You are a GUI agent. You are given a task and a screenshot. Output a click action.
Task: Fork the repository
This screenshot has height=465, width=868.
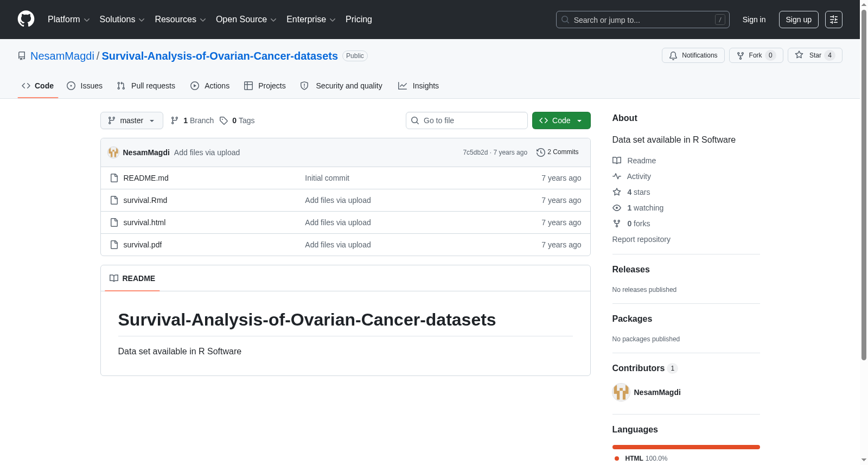[756, 55]
